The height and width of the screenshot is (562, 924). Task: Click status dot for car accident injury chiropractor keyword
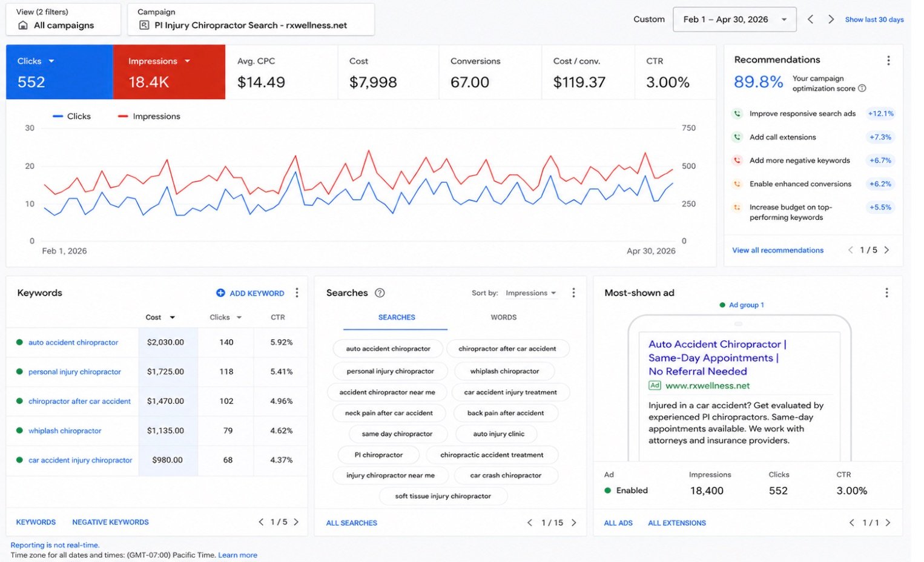click(x=19, y=460)
